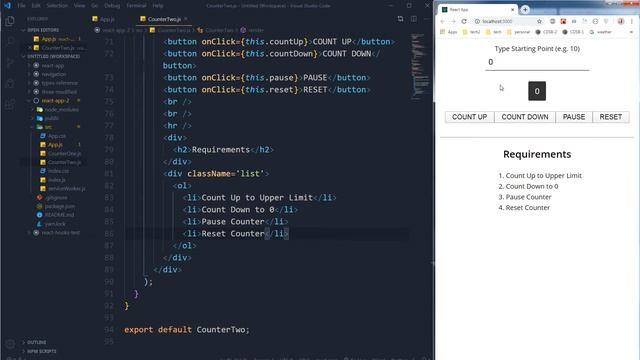Open the Selection menu

pos(57,6)
